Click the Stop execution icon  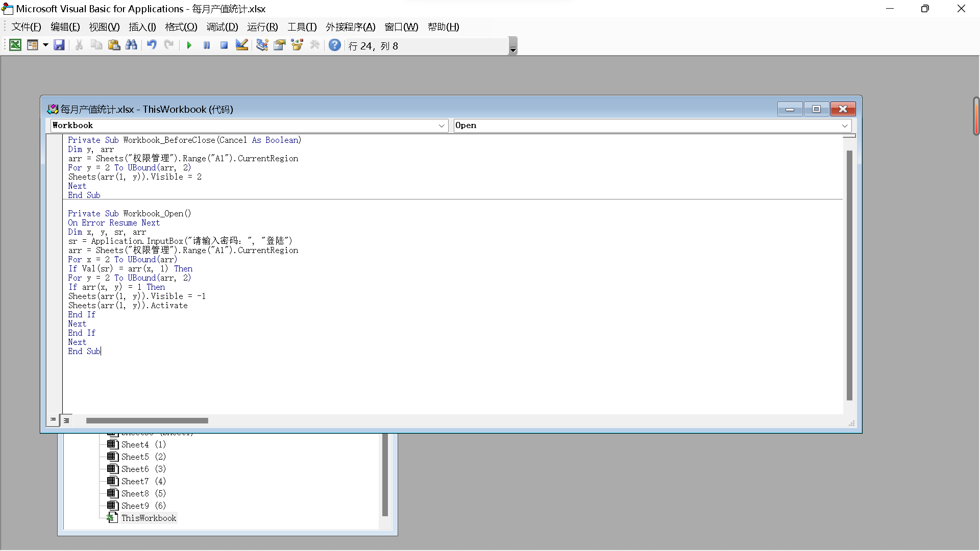(224, 46)
